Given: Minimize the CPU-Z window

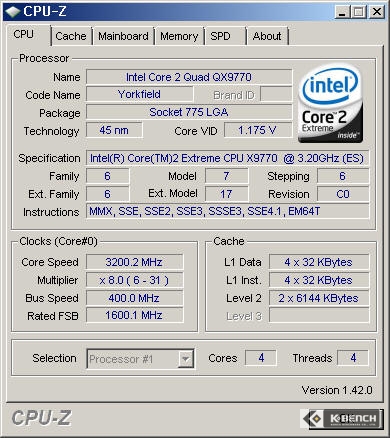Looking at the screenshot, I should 342,12.
